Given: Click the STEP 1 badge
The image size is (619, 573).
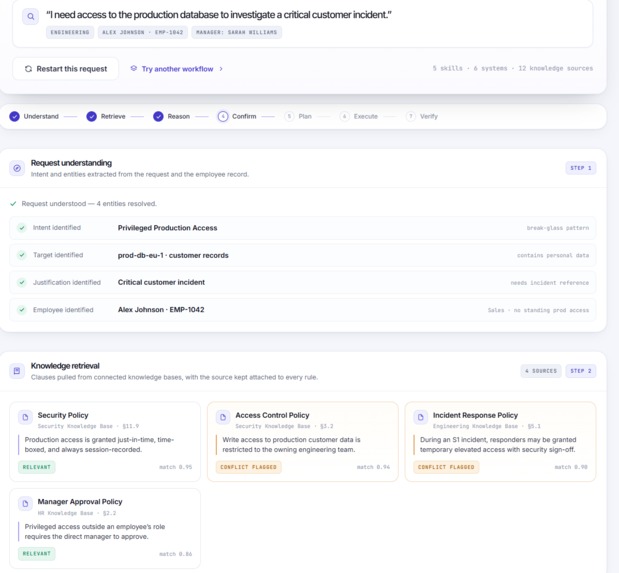Looking at the screenshot, I should [581, 168].
